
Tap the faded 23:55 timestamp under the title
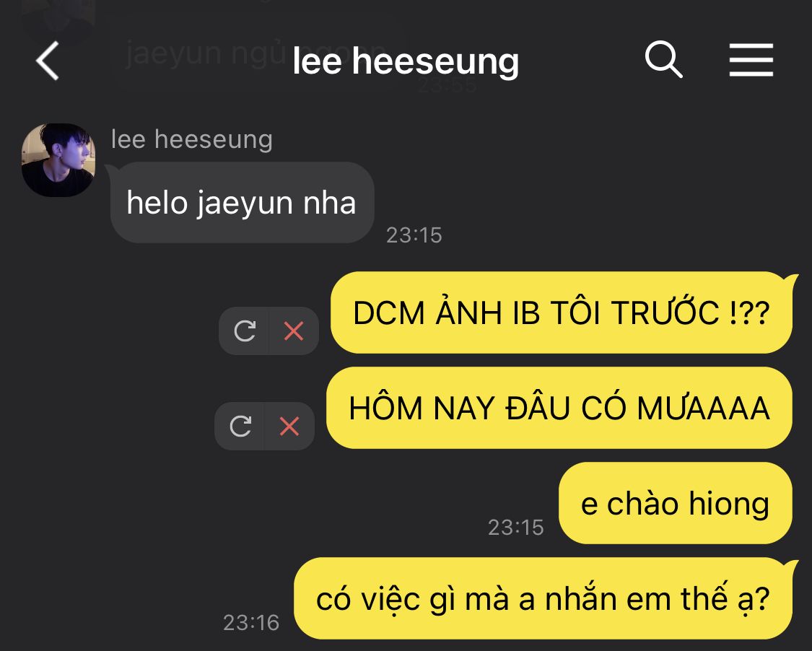pyautogui.click(x=447, y=85)
